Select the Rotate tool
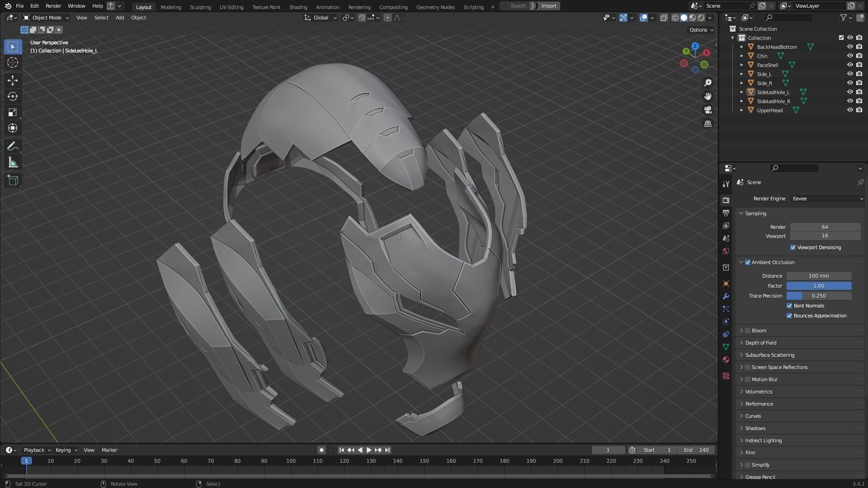Image resolution: width=868 pixels, height=488 pixels. point(13,96)
